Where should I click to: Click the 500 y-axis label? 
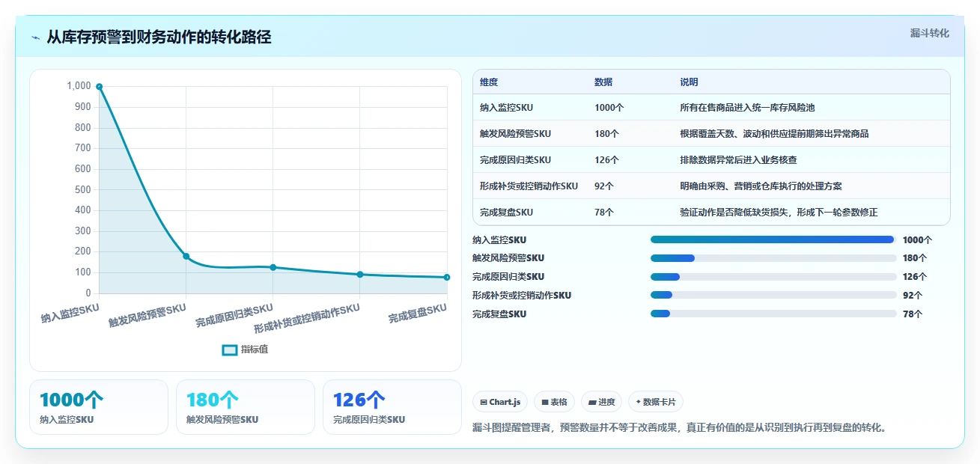[x=83, y=190]
